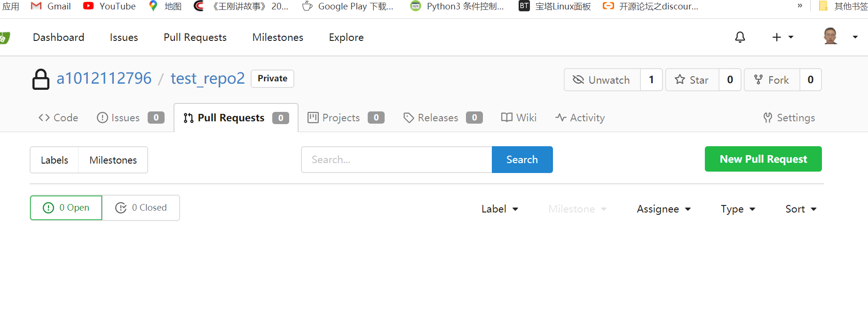The height and width of the screenshot is (315, 868).
Task: Open the 开源论坛之discour bookmark
Action: (x=650, y=6)
